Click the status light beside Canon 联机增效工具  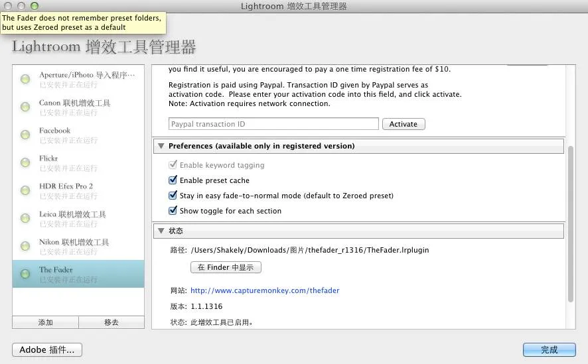pyautogui.click(x=25, y=107)
